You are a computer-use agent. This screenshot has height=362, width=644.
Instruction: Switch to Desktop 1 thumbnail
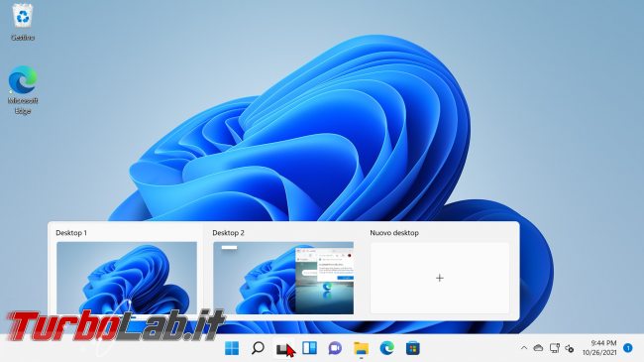(x=127, y=278)
